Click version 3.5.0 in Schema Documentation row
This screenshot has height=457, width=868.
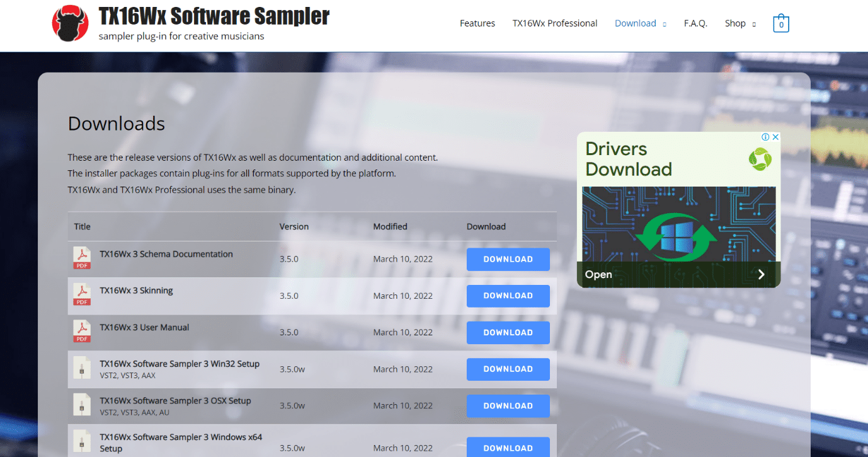tap(289, 259)
